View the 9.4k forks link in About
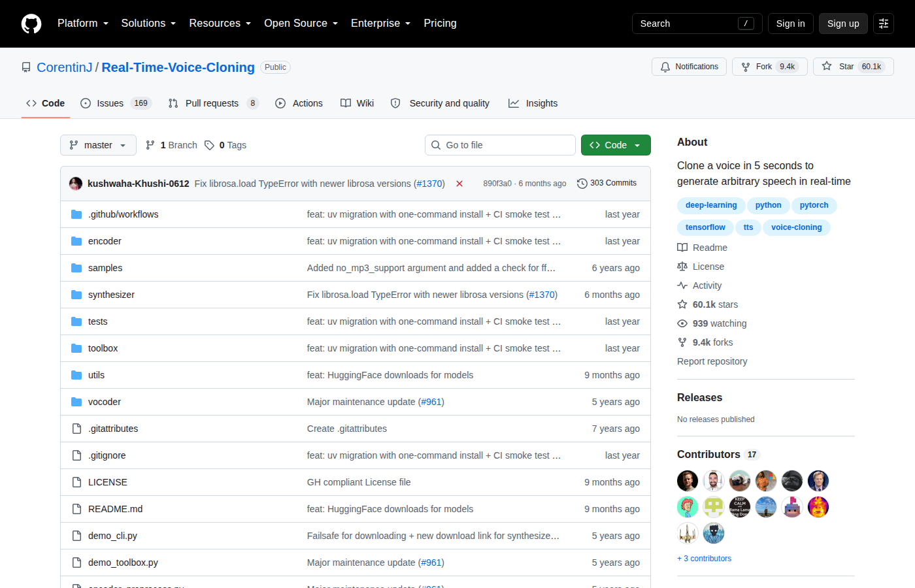This screenshot has width=915, height=588. 705,342
